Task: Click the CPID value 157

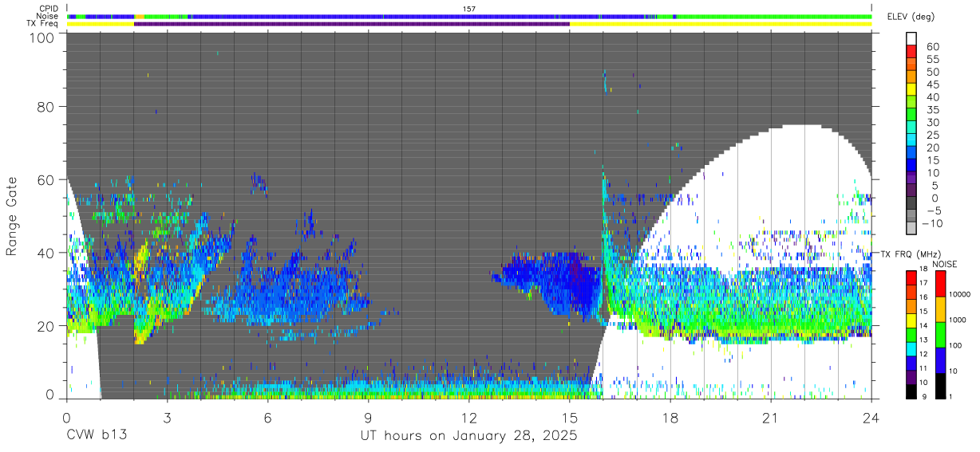Action: pos(469,9)
